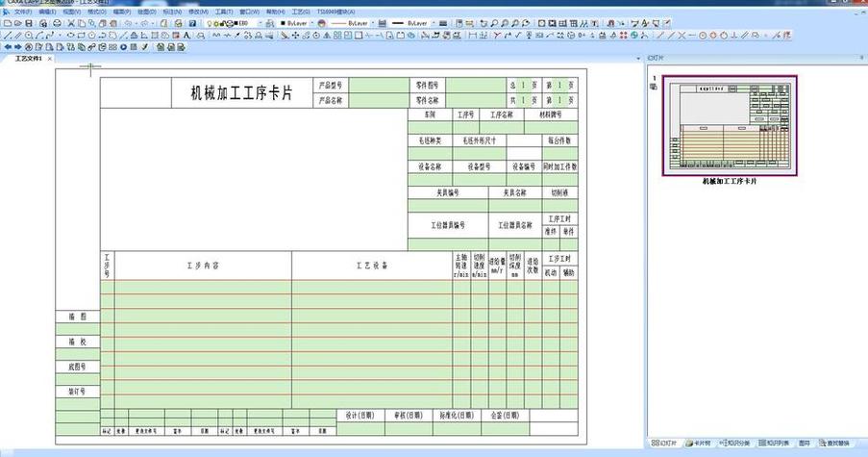Switch to the 幻灯片 bottom tab
The image size is (868, 457).
tap(664, 444)
